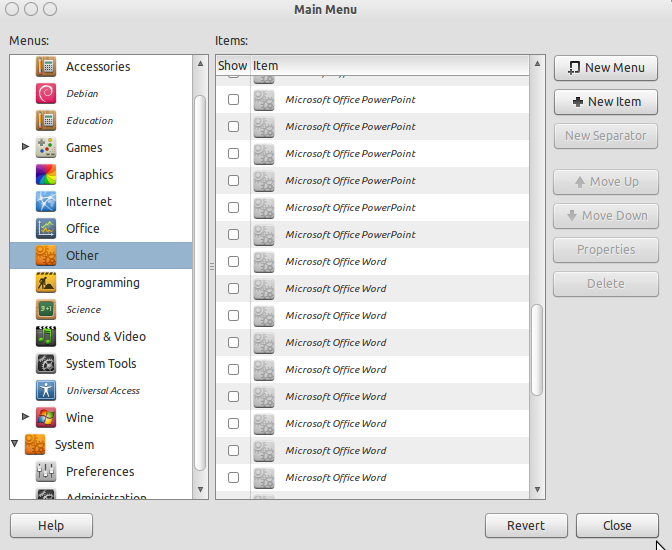The width and height of the screenshot is (672, 550).
Task: Check the bottom fully visible Word checkbox
Action: click(x=234, y=478)
